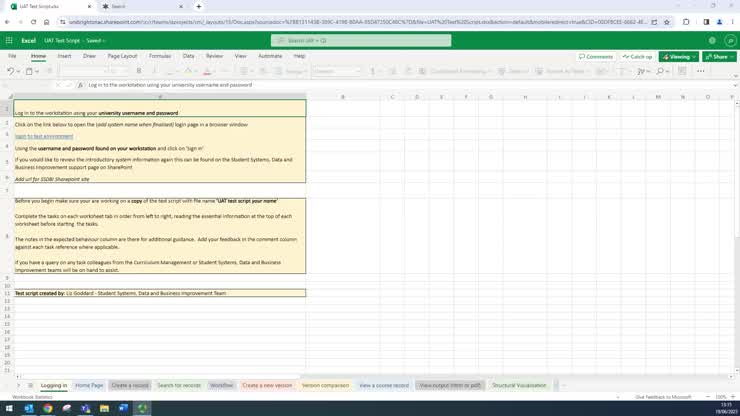Open the Page Layout ribbon tab
This screenshot has width=740, height=416.
(x=122, y=56)
